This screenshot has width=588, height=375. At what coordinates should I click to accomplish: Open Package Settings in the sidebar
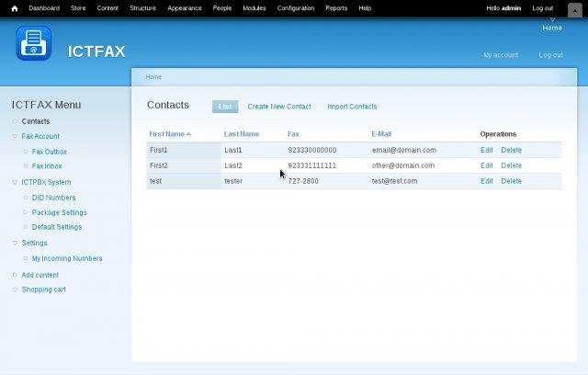pyautogui.click(x=59, y=212)
